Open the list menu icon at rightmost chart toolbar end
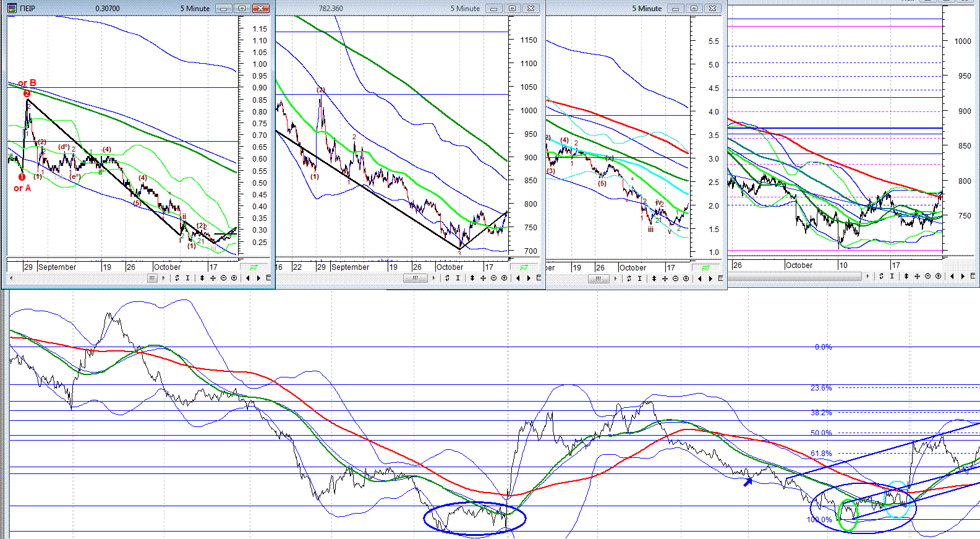Viewport: 980px width, 539px height. click(973, 276)
